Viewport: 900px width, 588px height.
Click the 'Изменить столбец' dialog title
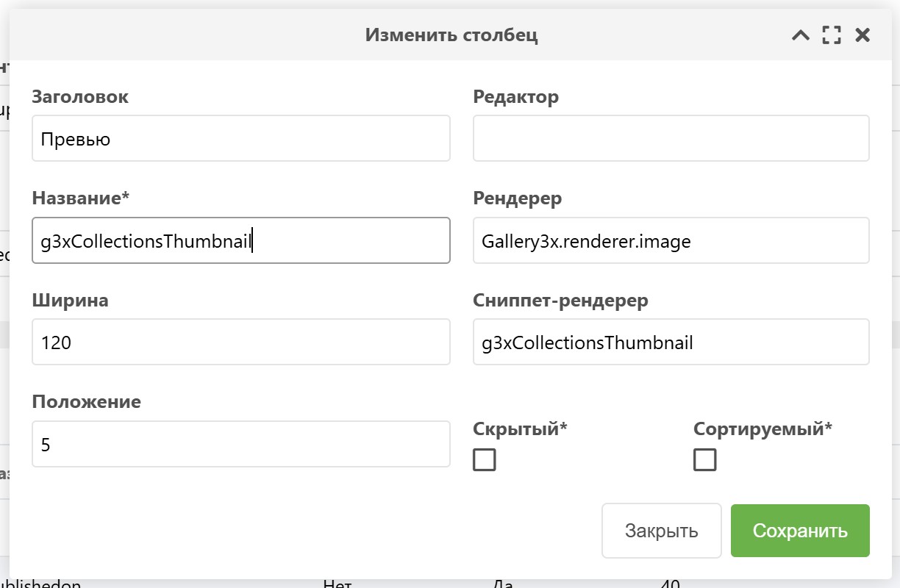click(451, 35)
